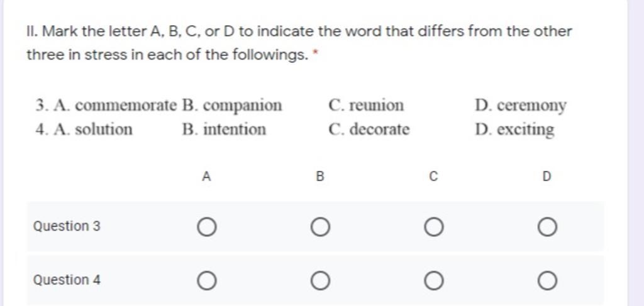This screenshot has height=306, width=644.
Task: Click the word 'decorate' in the question image
Action: point(379,129)
